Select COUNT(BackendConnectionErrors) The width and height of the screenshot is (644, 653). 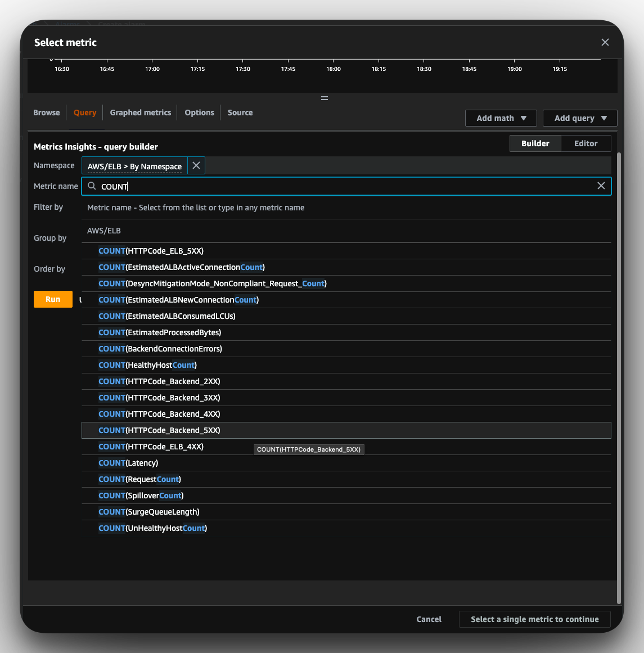pyautogui.click(x=346, y=349)
